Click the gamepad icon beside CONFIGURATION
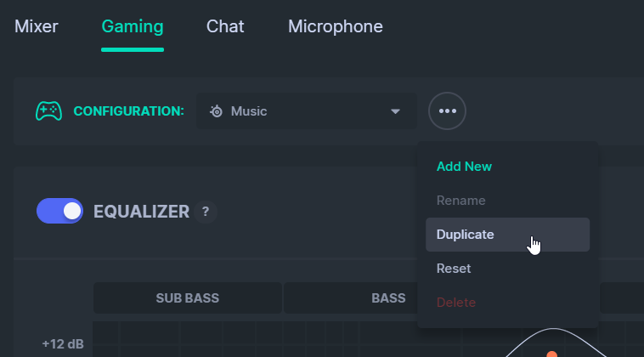644x357 pixels. [49, 110]
